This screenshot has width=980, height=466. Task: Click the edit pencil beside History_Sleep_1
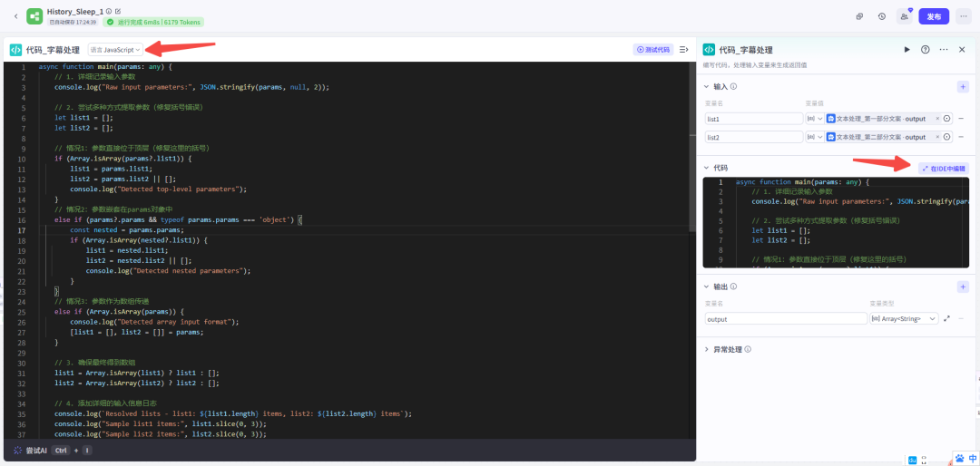pos(117,11)
